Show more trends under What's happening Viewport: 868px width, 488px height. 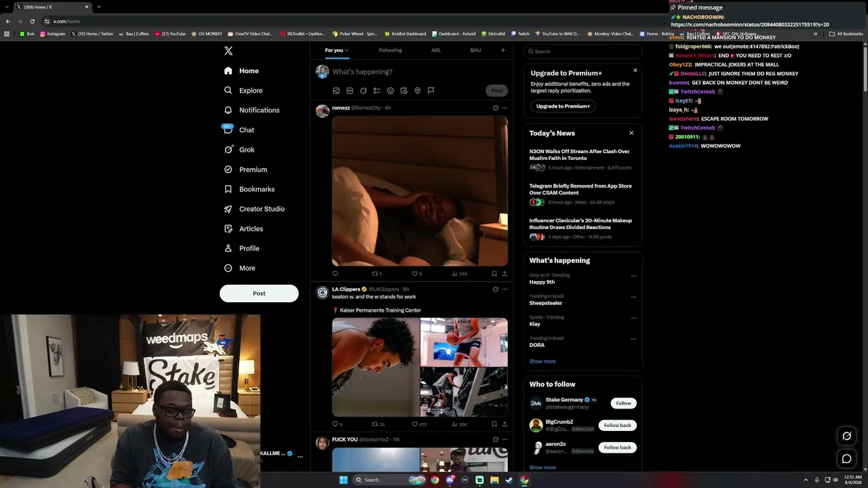click(542, 361)
